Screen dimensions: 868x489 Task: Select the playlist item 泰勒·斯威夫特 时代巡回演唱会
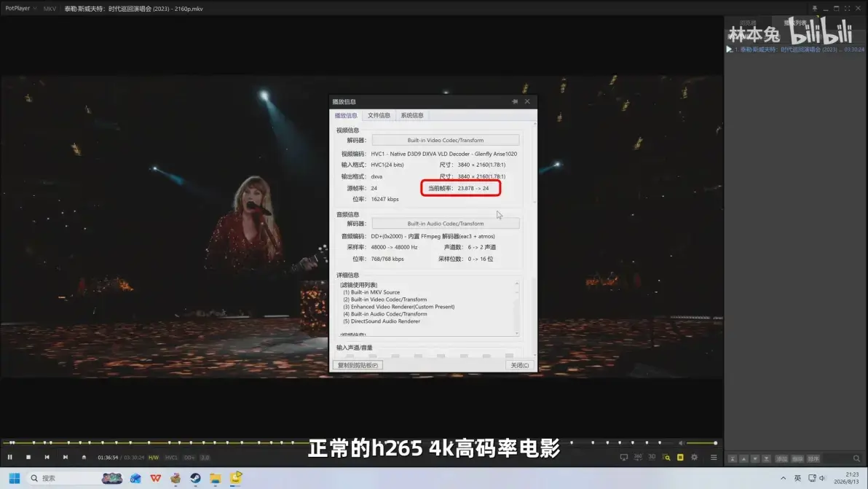pyautogui.click(x=795, y=50)
